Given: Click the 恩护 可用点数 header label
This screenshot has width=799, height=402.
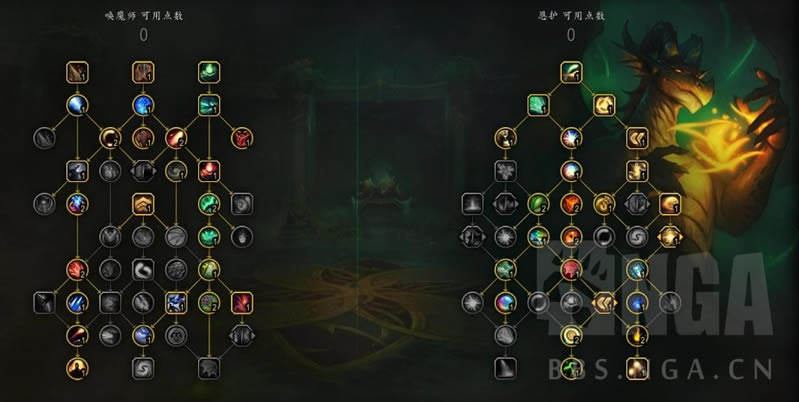Looking at the screenshot, I should 571,16.
